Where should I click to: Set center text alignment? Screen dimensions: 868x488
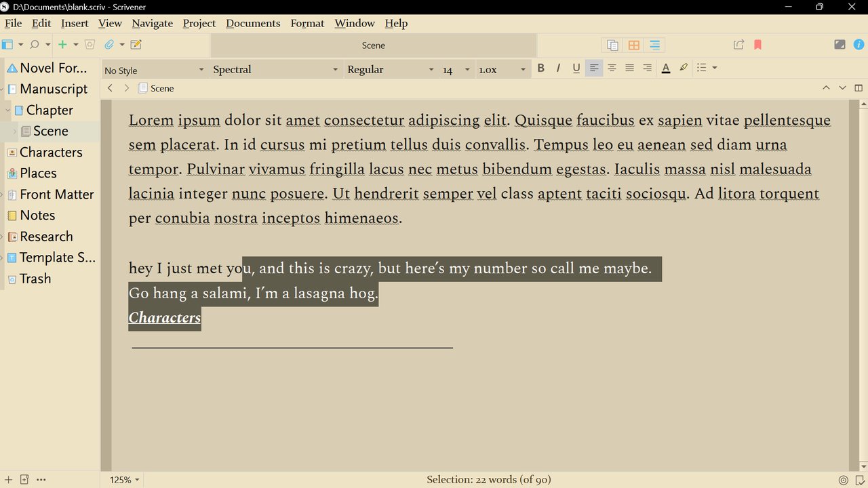pos(612,68)
